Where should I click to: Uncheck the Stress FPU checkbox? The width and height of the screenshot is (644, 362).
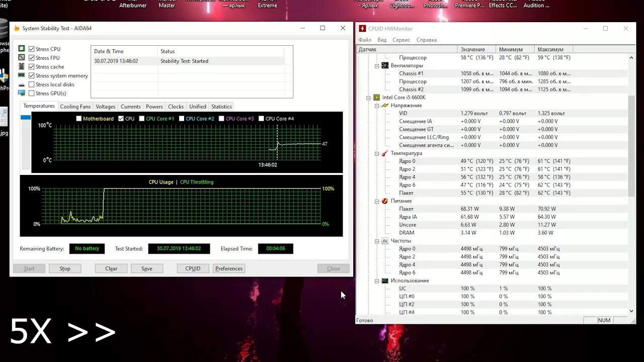[32, 58]
